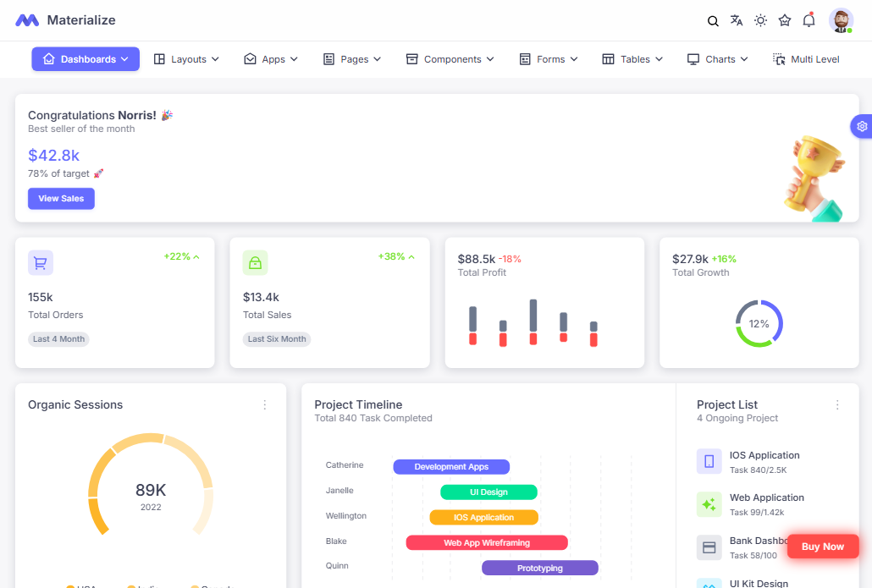The image size is (872, 588).
Task: Click the Tables grid icon
Action: point(609,59)
